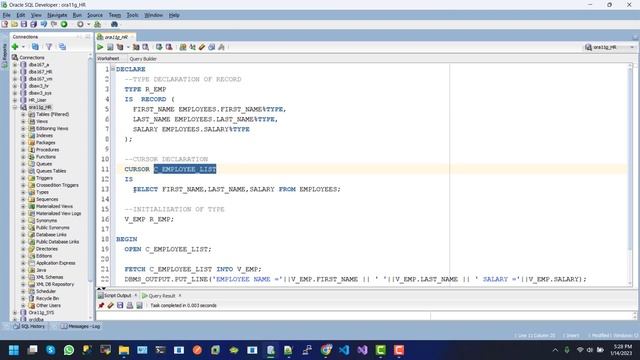
Task: Open Chrome from the taskbar
Action: tap(326, 350)
